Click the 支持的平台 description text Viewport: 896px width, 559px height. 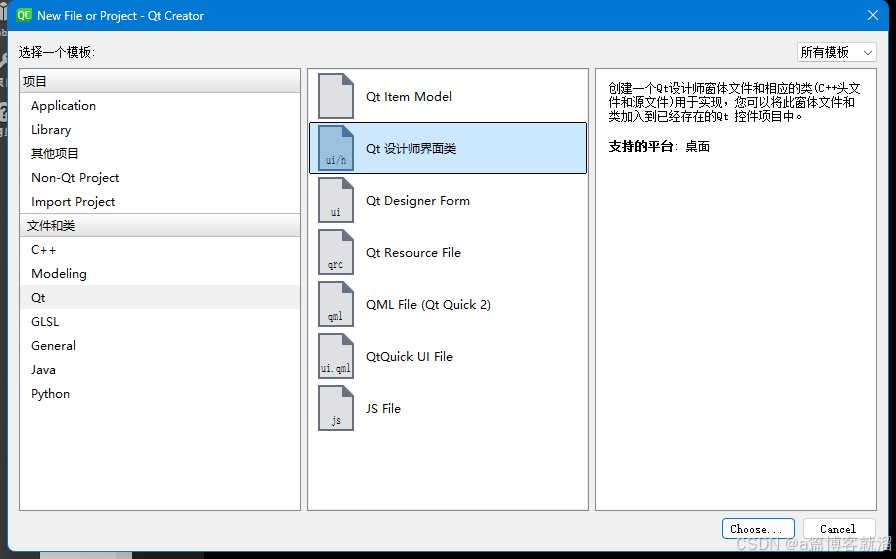tap(659, 146)
